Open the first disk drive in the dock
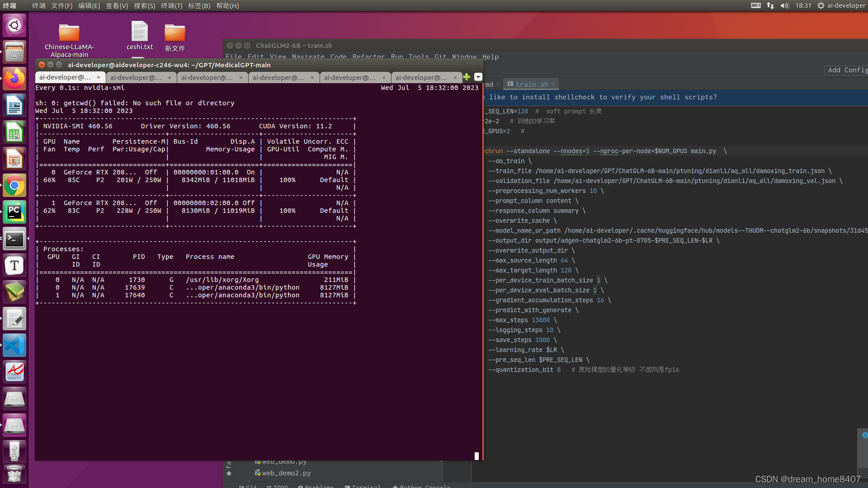Image resolution: width=868 pixels, height=488 pixels. [x=14, y=399]
